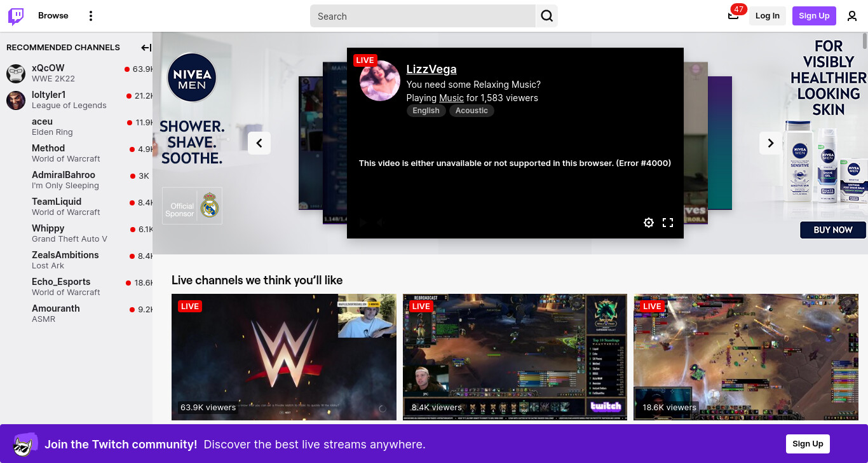The image size is (868, 463).
Task: Open the stream thumbnail with 8.4K viewers
Action: (515, 357)
